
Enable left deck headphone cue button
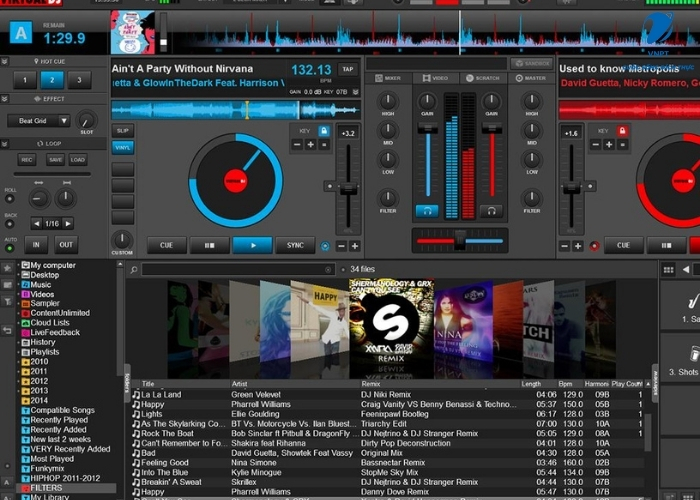pos(427,211)
